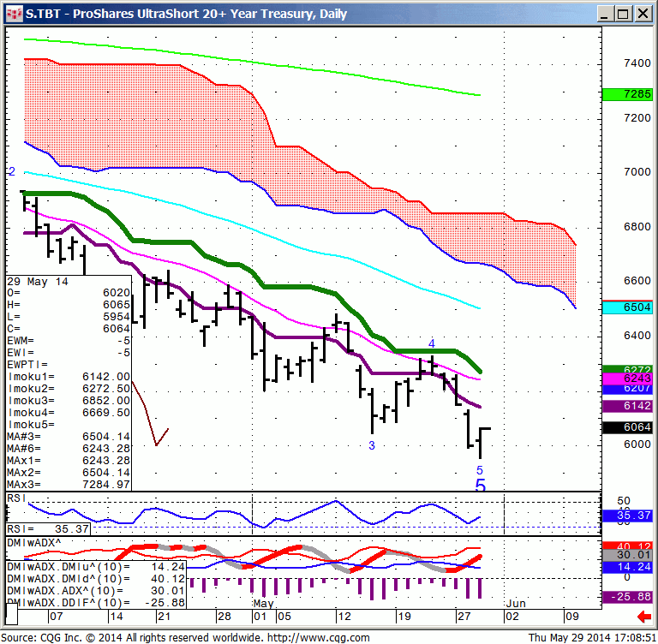Click the 12 date label on time axis
Viewport: 658px width, 644px height.
[344, 617]
